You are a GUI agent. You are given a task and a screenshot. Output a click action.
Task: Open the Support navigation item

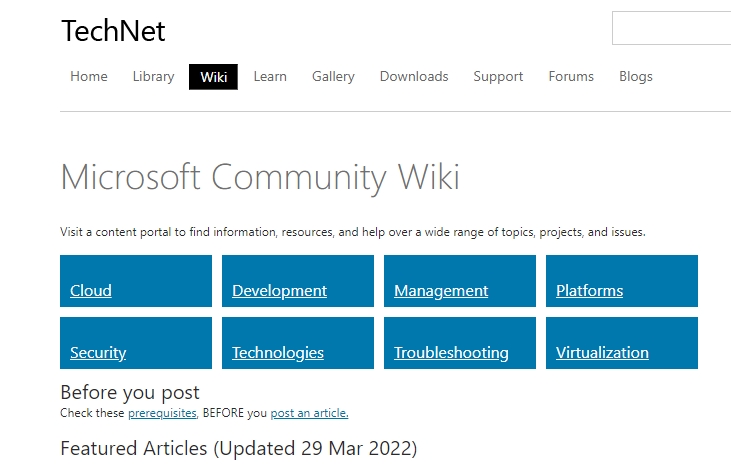[498, 76]
